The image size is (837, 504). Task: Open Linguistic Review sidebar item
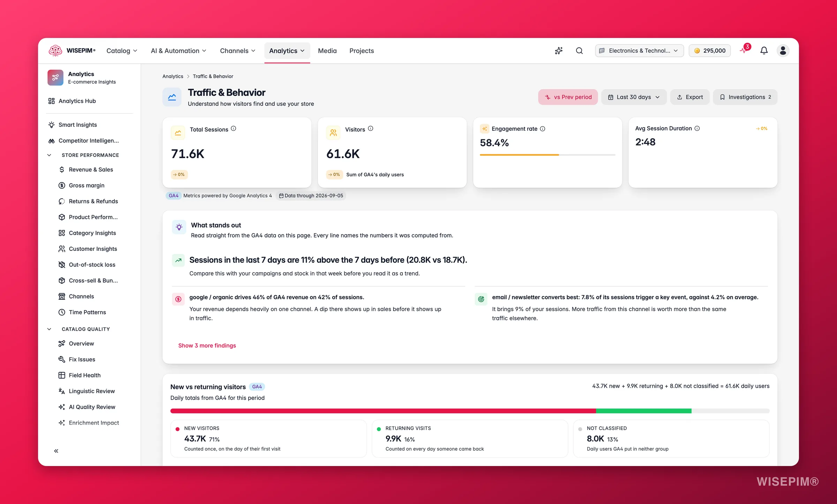[94, 391]
